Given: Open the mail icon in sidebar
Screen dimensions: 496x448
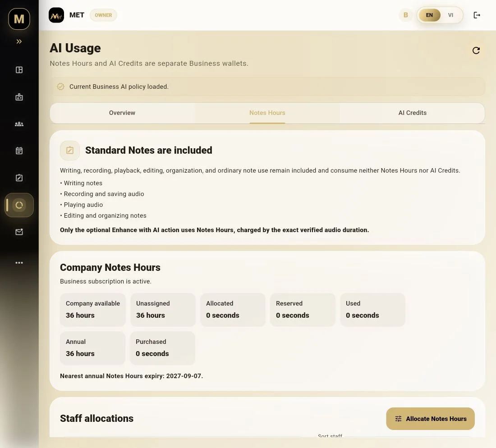Looking at the screenshot, I should click(19, 232).
